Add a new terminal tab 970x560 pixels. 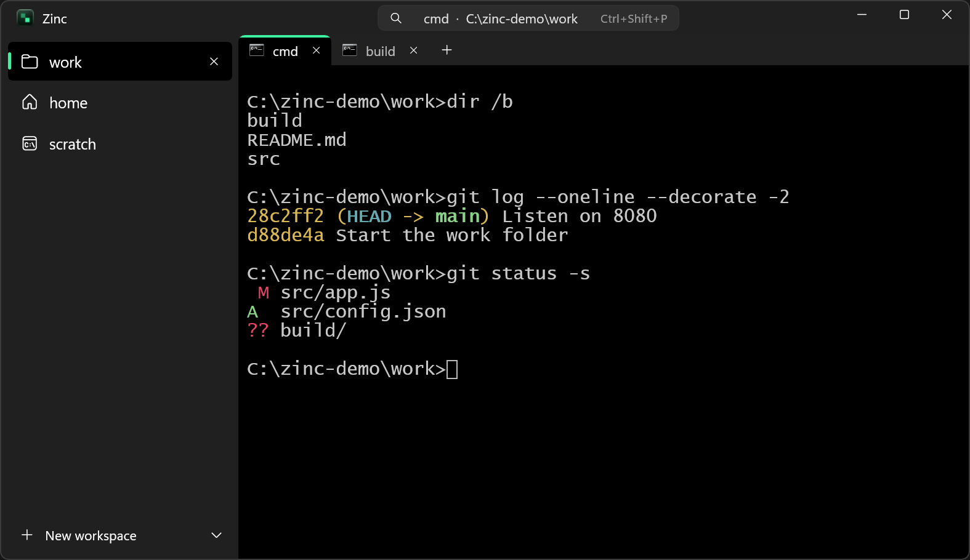(447, 50)
